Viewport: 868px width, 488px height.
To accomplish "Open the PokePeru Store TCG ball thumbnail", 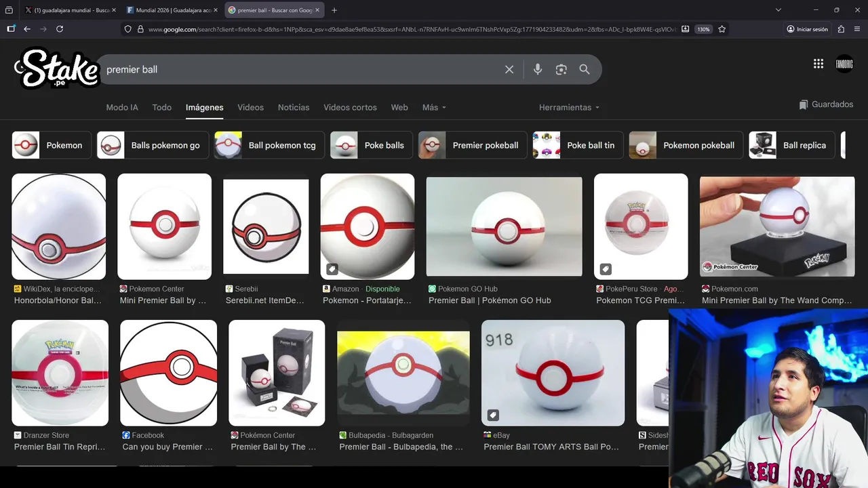I will point(641,226).
